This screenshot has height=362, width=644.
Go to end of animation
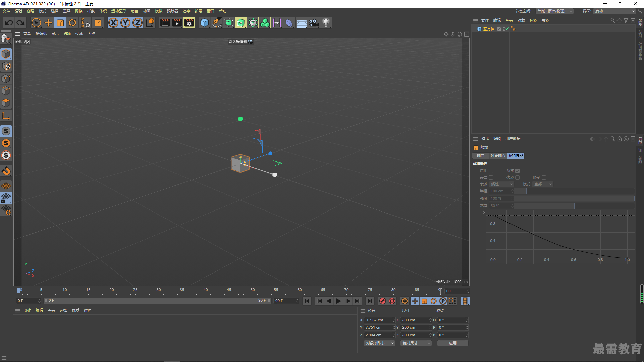click(x=370, y=301)
